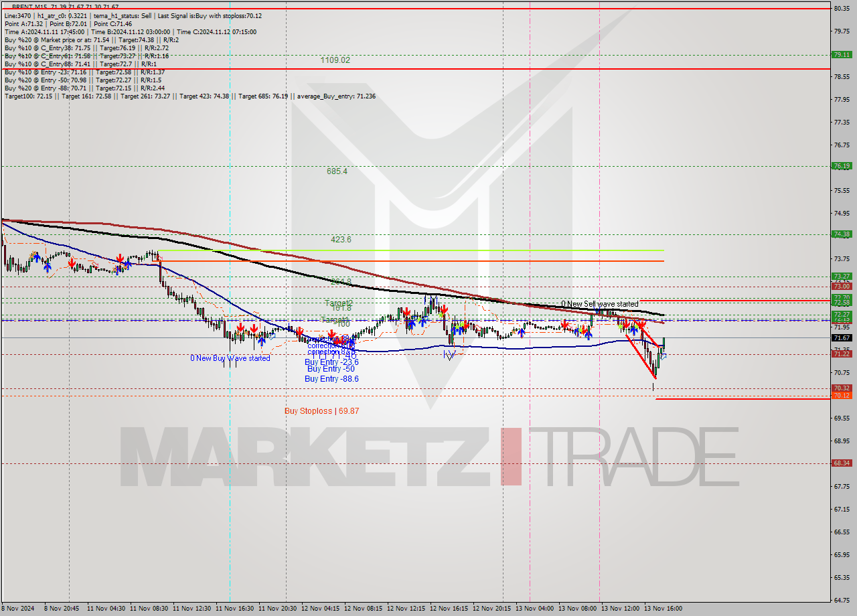
Task: Click the 'Buy Entry -23.6' label
Action: coord(331,362)
